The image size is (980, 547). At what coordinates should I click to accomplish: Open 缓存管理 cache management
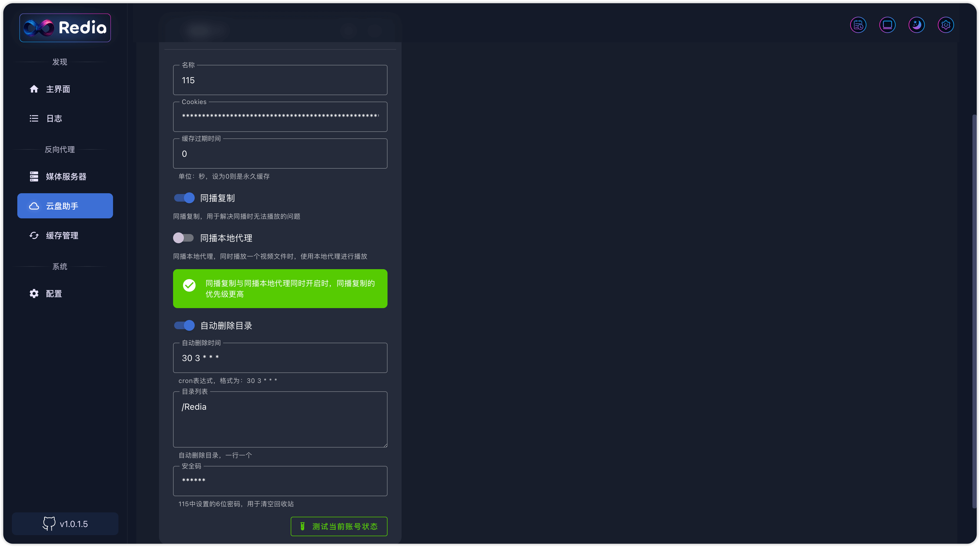62,236
